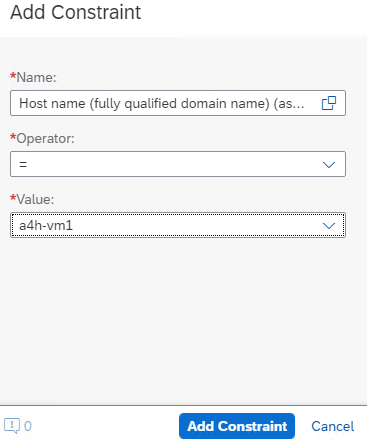Click the required asterisk beside Name

(13, 76)
